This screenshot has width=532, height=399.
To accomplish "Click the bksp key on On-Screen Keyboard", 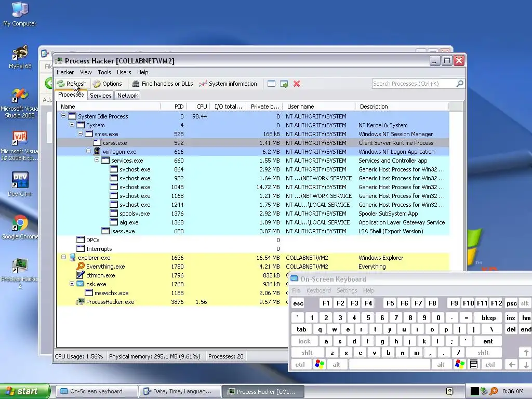I will tap(488, 318).
